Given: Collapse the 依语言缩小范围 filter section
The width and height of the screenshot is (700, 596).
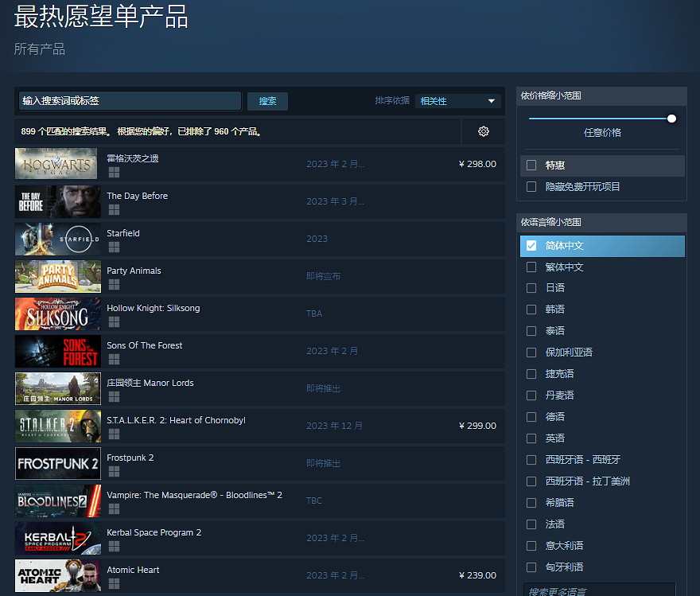Looking at the screenshot, I should pyautogui.click(x=601, y=222).
